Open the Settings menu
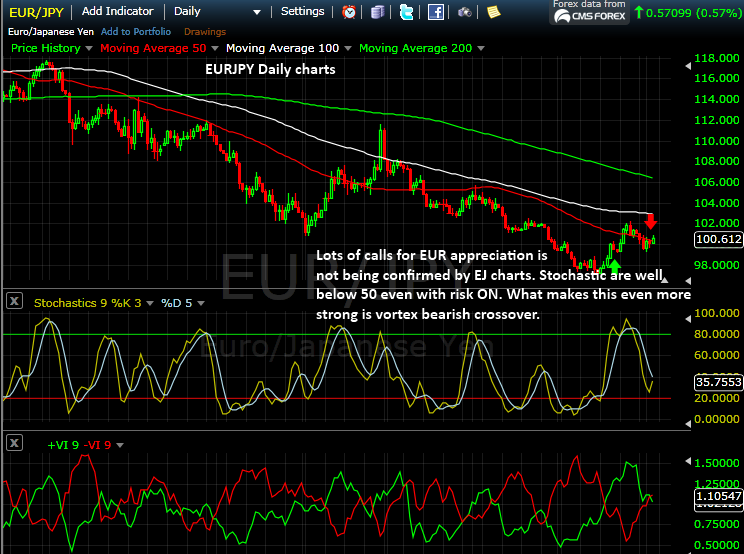Screen dimensions: 744x554 click(x=302, y=11)
